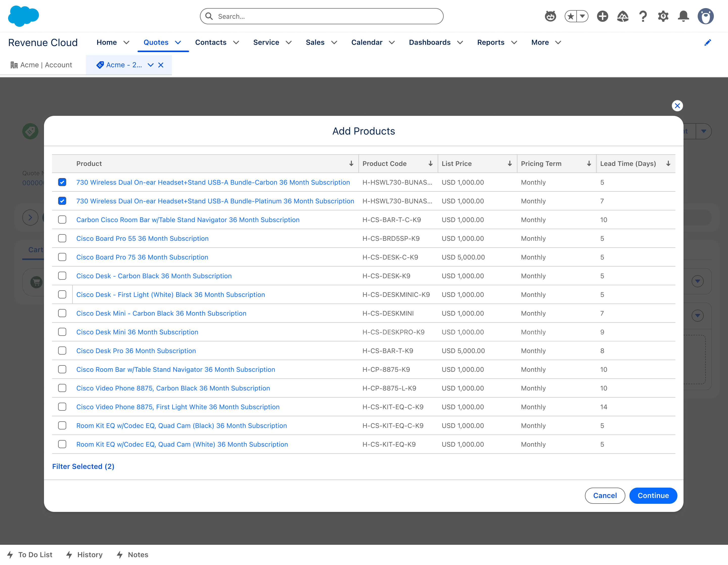The height and width of the screenshot is (565, 728).
Task: Click the global create plus icon
Action: point(602,16)
